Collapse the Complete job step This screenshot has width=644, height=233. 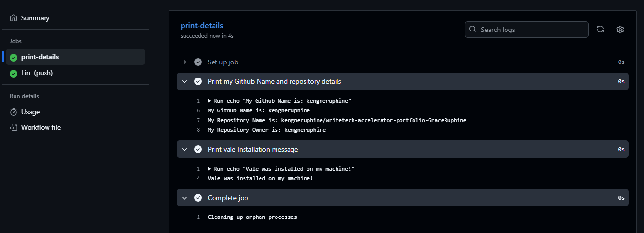(x=184, y=198)
